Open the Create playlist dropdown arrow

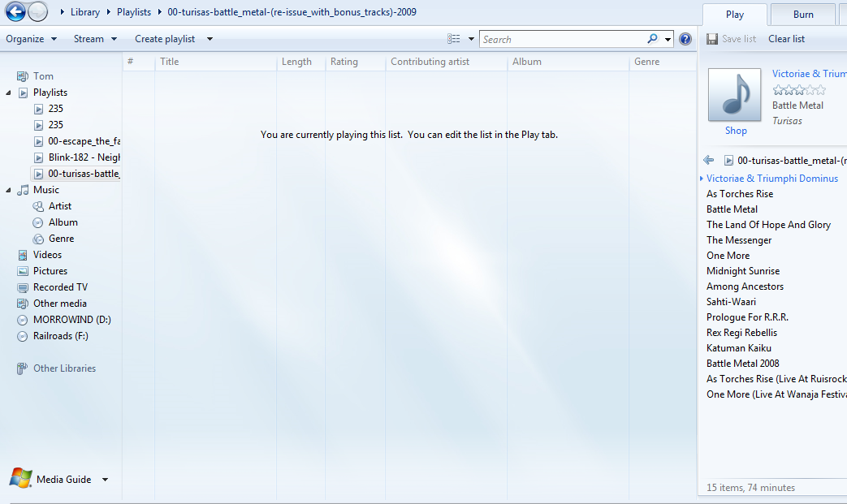coord(210,39)
